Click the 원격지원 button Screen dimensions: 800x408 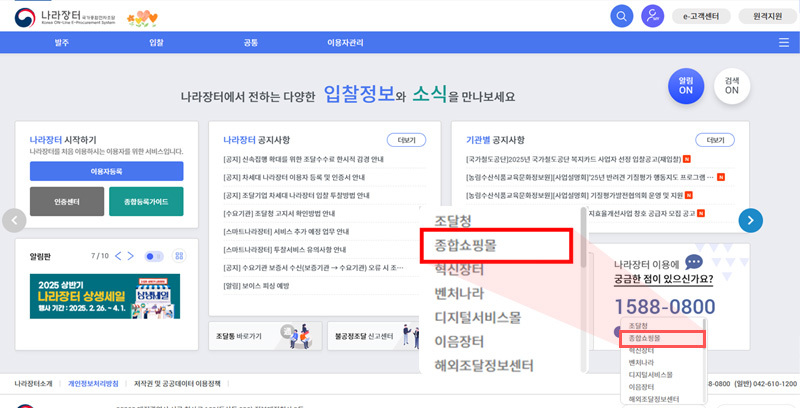pyautogui.click(x=767, y=16)
